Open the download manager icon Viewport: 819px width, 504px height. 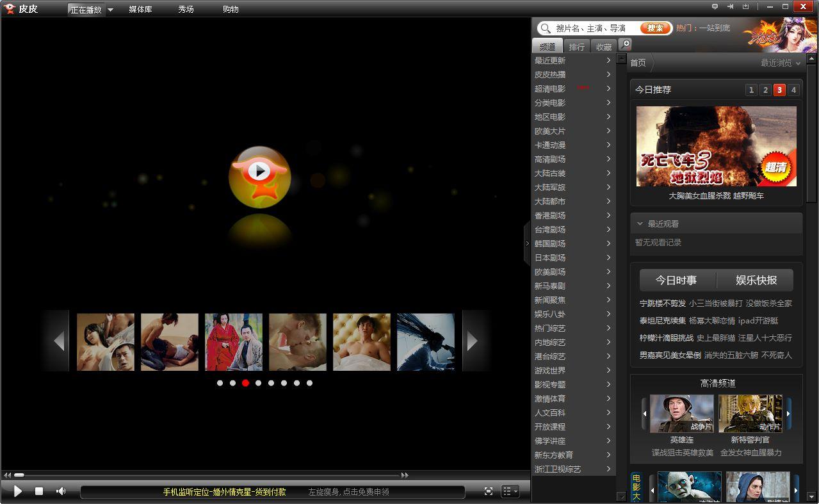[x=746, y=6]
